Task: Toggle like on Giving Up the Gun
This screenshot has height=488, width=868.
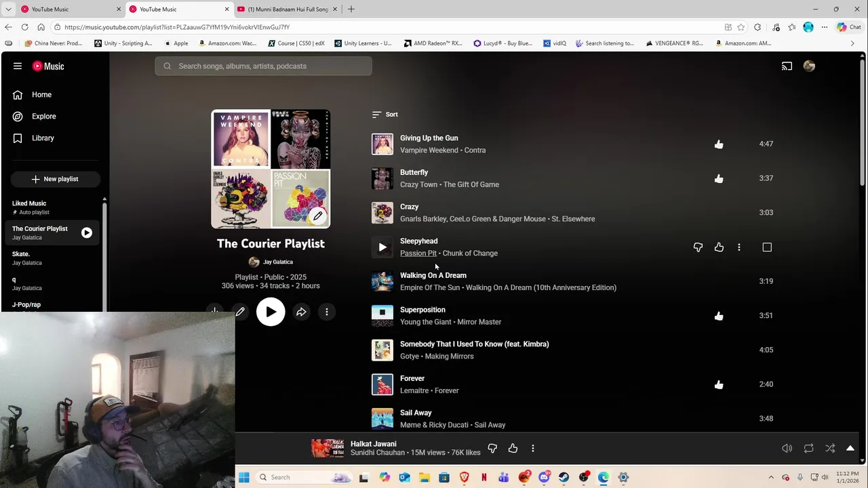Action: [x=719, y=144]
